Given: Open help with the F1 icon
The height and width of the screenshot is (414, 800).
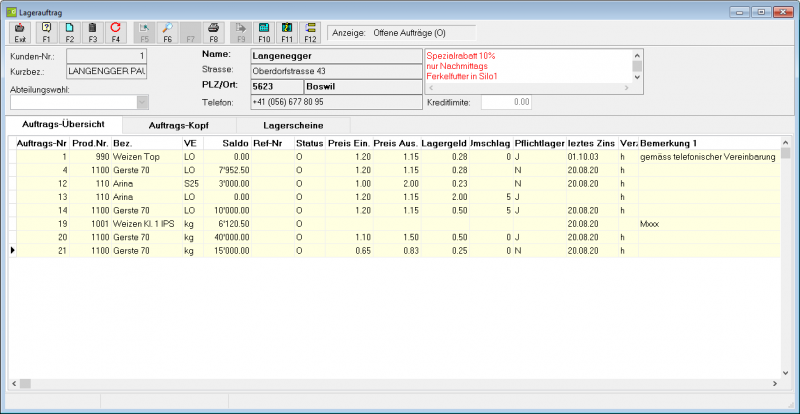Looking at the screenshot, I should point(46,33).
